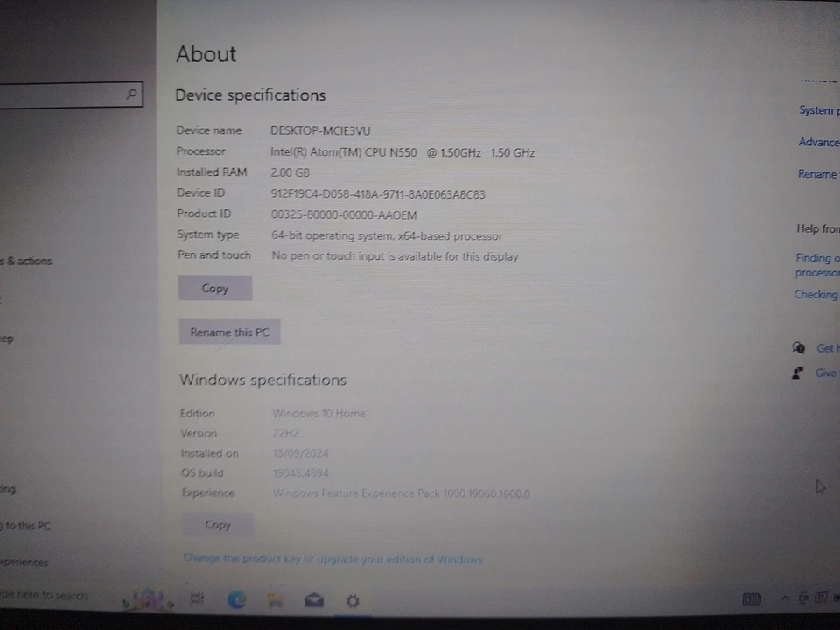Open the Change the product key link
This screenshot has width=840, height=630.
pos(332,559)
